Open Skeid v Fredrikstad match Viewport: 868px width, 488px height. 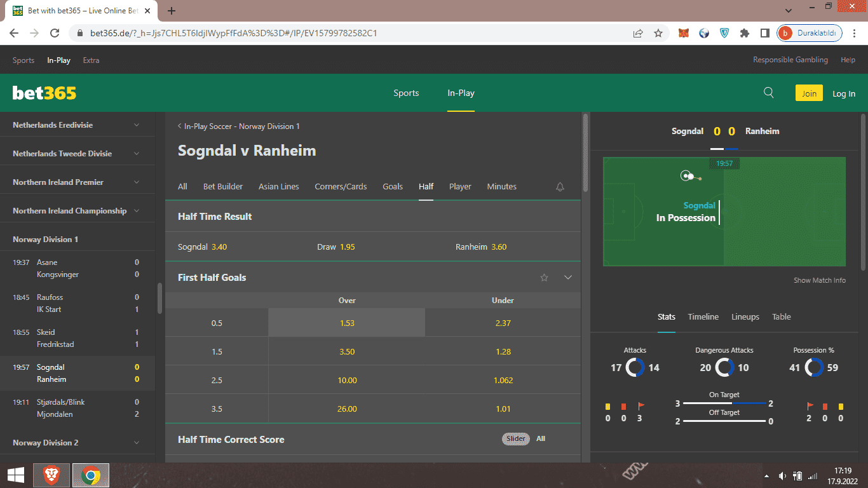point(77,338)
